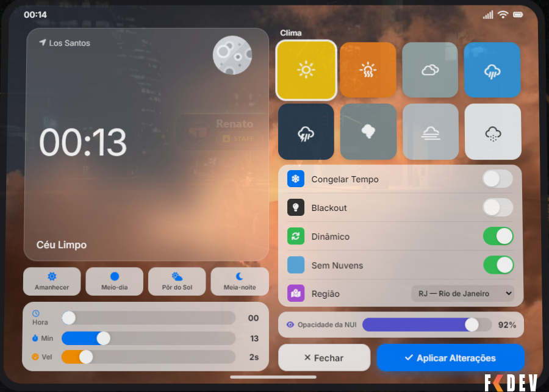The height and width of the screenshot is (392, 549).
Task: Choose the orange heat-haze sun weather tile
Action: (x=368, y=70)
